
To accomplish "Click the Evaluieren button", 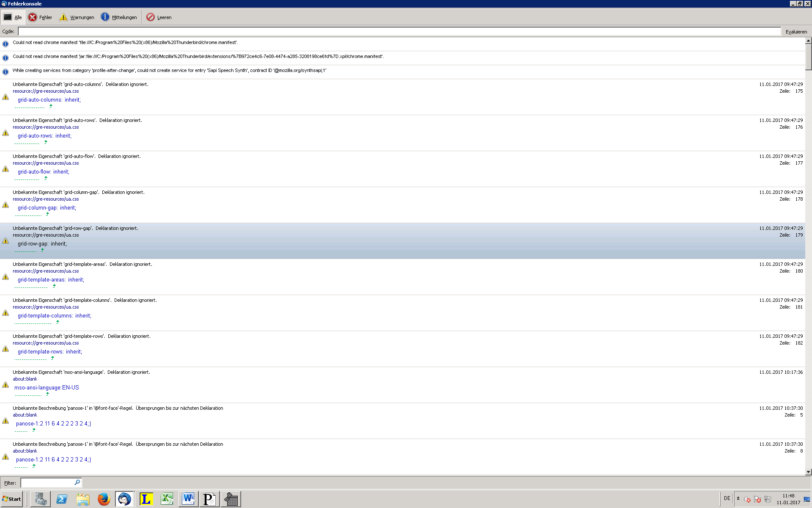I will (x=796, y=32).
